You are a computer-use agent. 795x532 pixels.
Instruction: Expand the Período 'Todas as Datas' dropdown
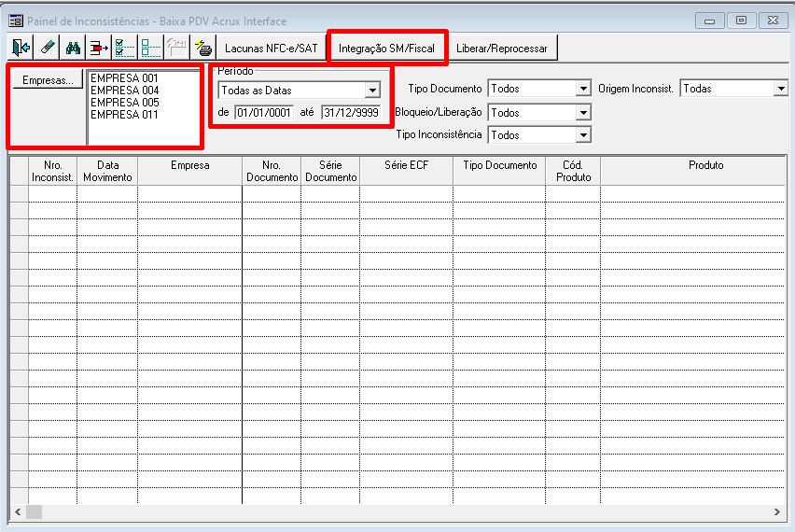(x=372, y=91)
